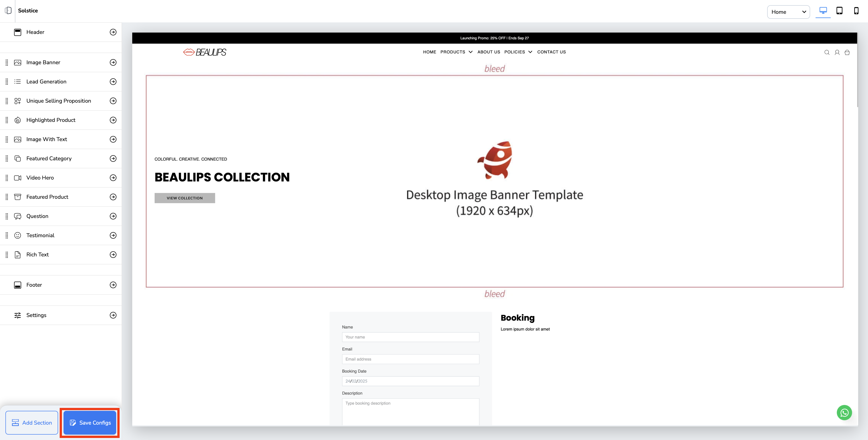Open the Settings section arrow
868x440 pixels.
113,315
